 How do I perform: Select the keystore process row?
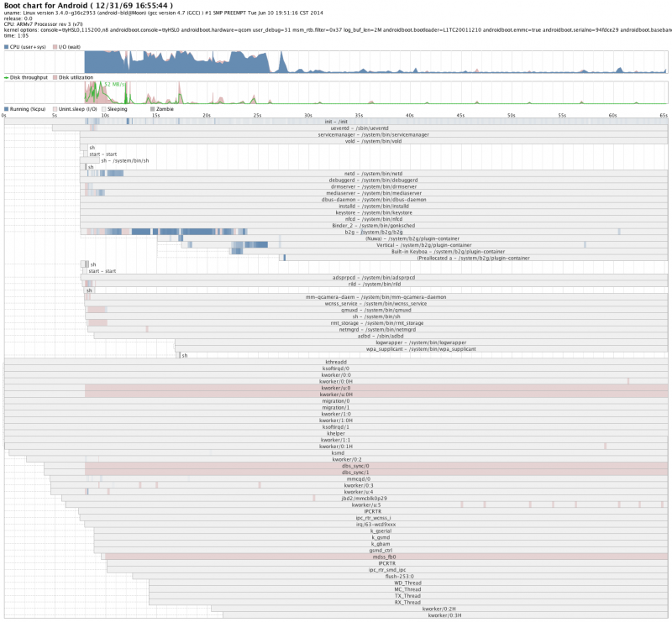click(374, 212)
